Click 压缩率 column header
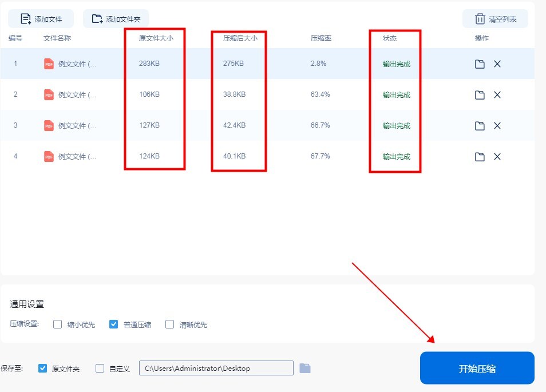The width and height of the screenshot is (546, 392). coord(321,38)
